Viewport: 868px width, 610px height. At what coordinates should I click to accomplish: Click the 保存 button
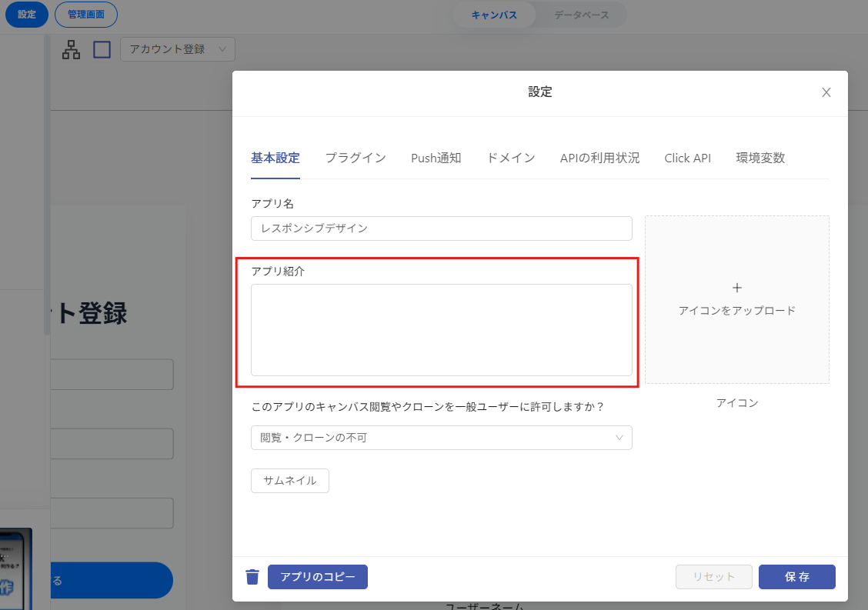click(x=796, y=577)
